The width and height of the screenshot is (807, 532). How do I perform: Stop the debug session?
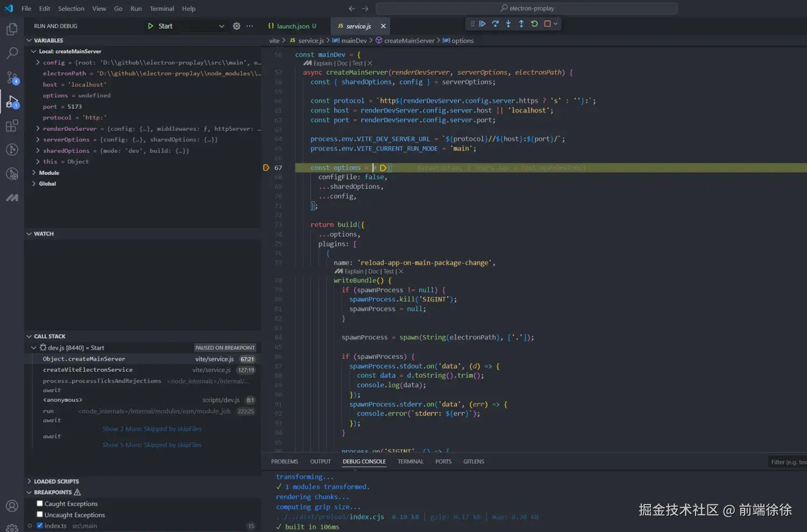pyautogui.click(x=547, y=24)
